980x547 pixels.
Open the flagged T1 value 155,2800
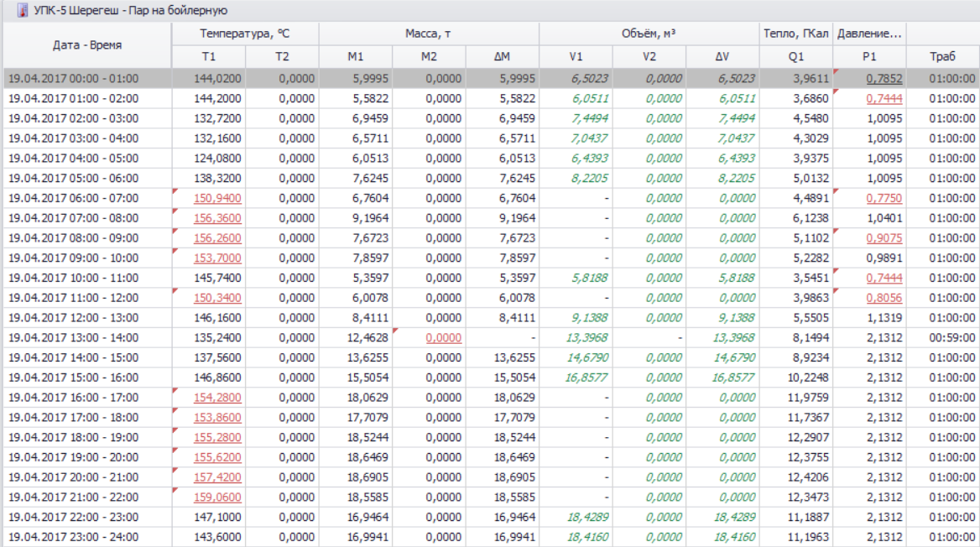tap(217, 438)
